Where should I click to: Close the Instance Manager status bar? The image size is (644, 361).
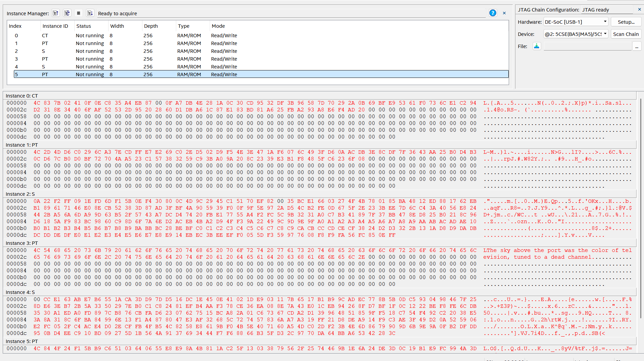point(504,13)
